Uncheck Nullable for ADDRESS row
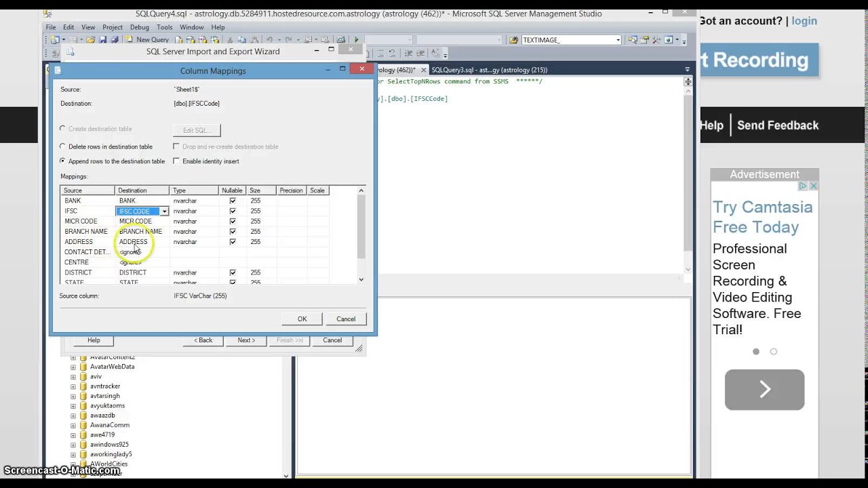The image size is (868, 488). tap(233, 241)
